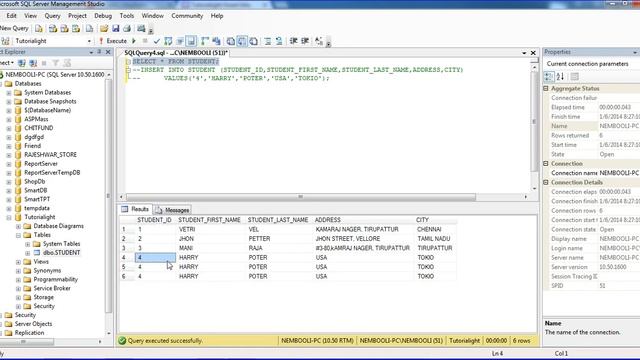Expand the System Databases node
Screen dimensions: 640x360
pyautogui.click(x=9, y=93)
